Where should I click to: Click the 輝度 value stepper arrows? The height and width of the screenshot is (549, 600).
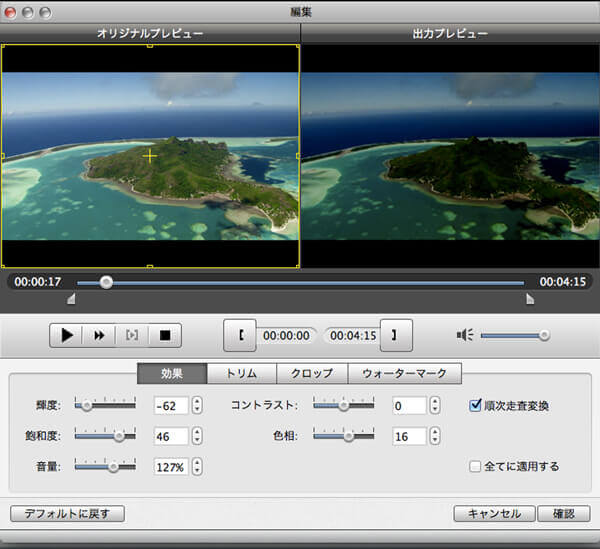(x=197, y=406)
